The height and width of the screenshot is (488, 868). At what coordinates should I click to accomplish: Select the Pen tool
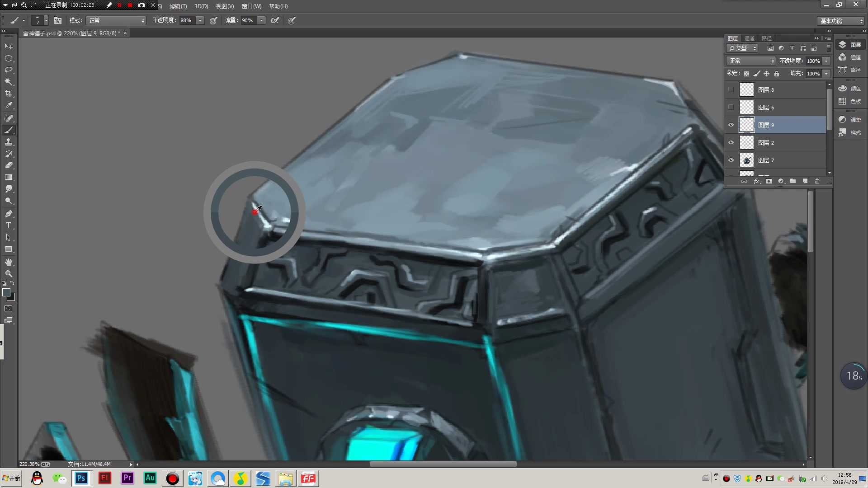(x=9, y=214)
